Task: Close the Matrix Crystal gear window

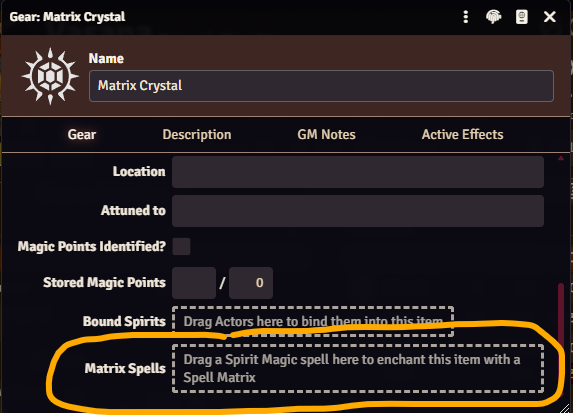Action: pyautogui.click(x=550, y=17)
